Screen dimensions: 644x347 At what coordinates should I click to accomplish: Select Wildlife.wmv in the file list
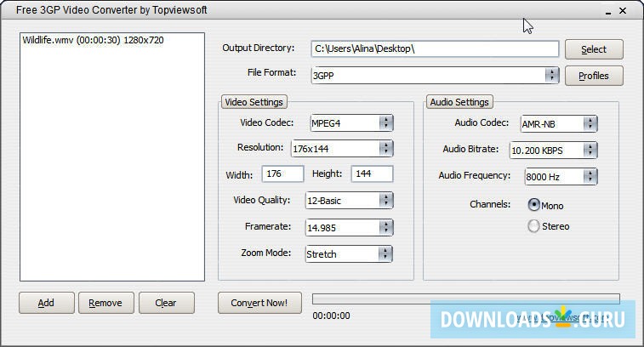(x=93, y=40)
